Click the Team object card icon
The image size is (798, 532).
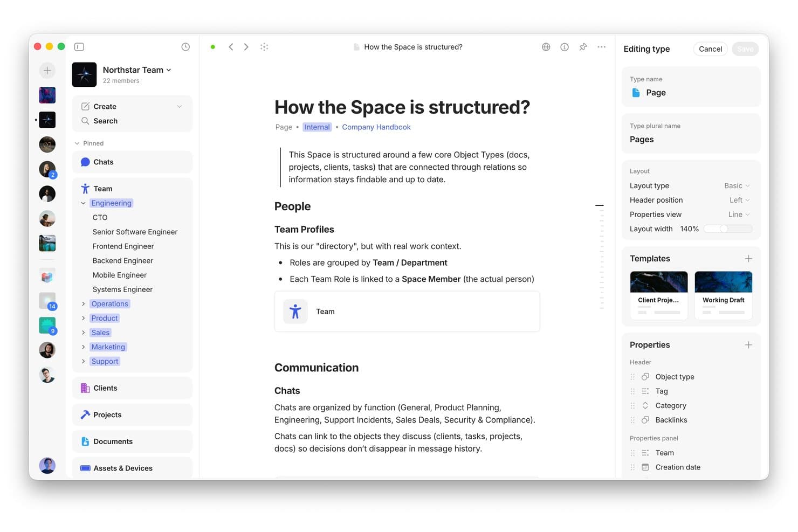click(295, 312)
